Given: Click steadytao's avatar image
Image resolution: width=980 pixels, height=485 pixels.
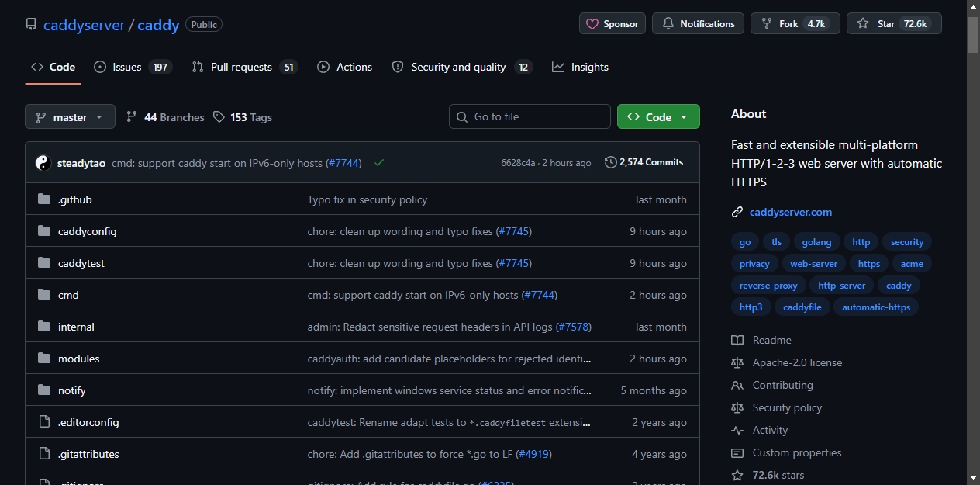Looking at the screenshot, I should tap(43, 163).
